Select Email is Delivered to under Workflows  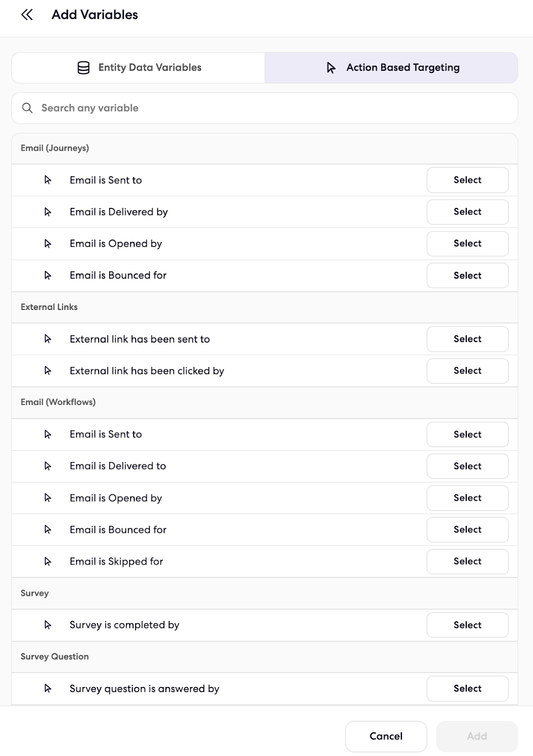(x=467, y=466)
